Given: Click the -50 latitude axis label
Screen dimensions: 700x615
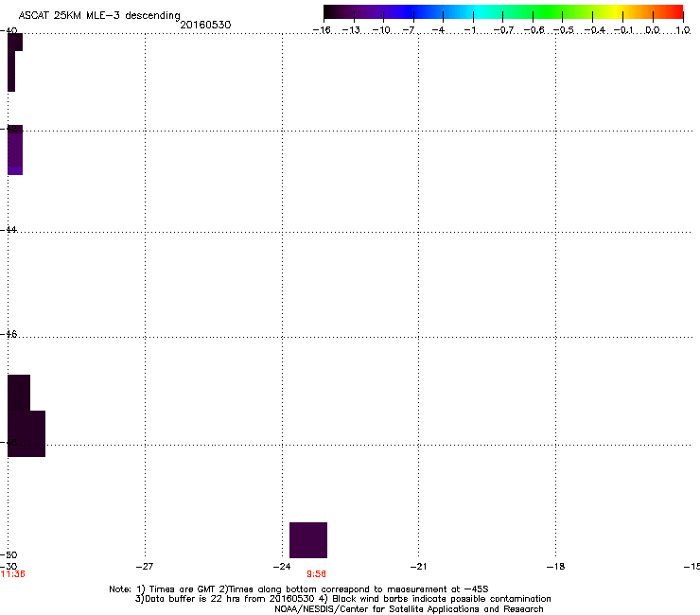Looking at the screenshot, I should click(9, 555).
